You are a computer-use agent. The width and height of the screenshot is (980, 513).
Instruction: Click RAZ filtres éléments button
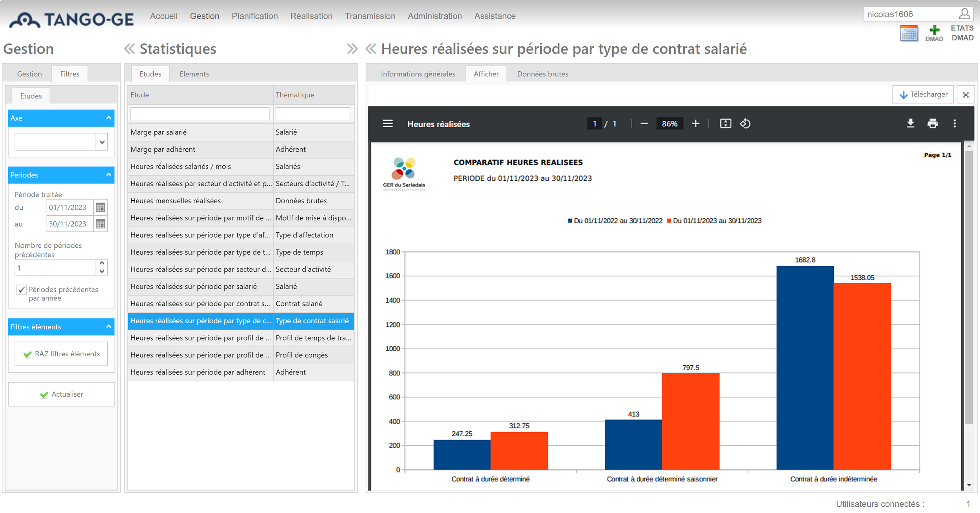pos(61,354)
